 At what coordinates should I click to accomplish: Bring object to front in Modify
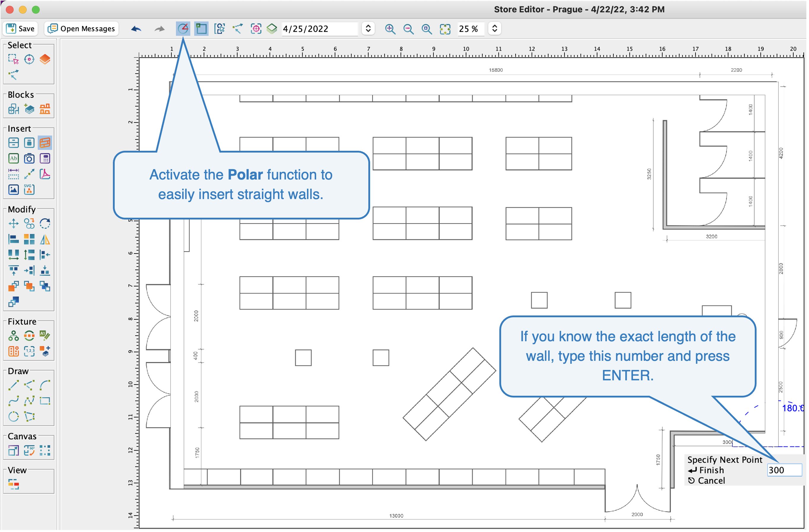pyautogui.click(x=13, y=287)
